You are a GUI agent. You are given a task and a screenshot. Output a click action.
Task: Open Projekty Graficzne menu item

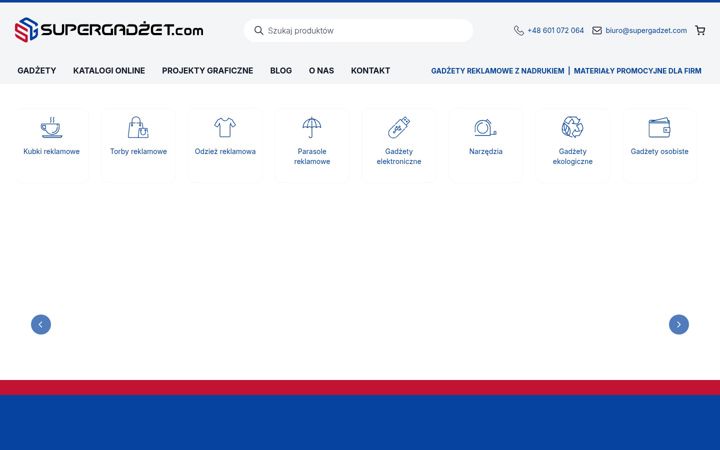(x=208, y=71)
